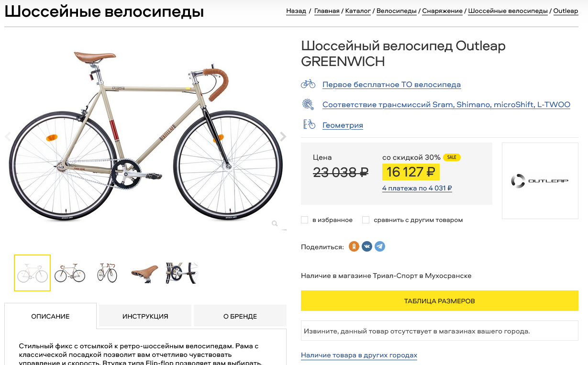Open 'Наличие товара в других городах' link
This screenshot has height=365, width=588.
pyautogui.click(x=359, y=355)
